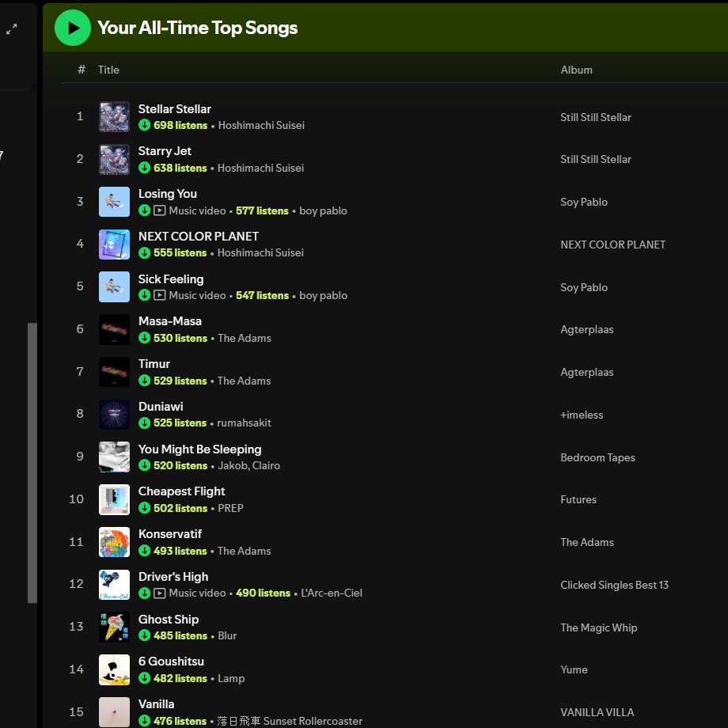Open the You Might Be Sleeping title
The image size is (728, 728).
pos(199,449)
